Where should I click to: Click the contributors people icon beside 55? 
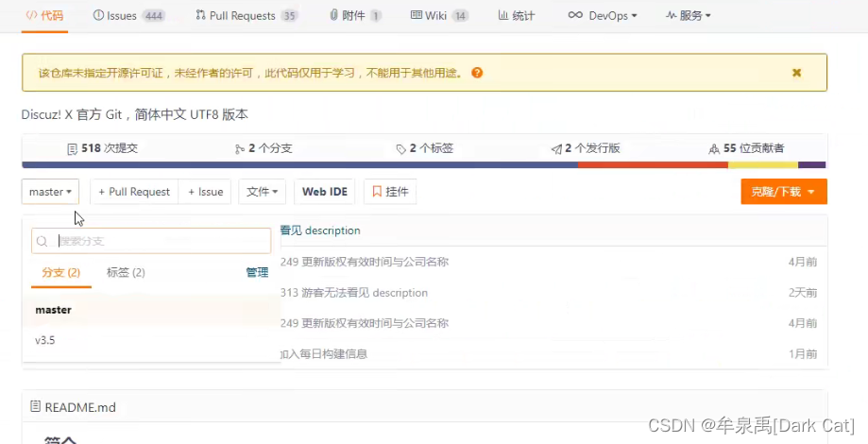pos(714,149)
